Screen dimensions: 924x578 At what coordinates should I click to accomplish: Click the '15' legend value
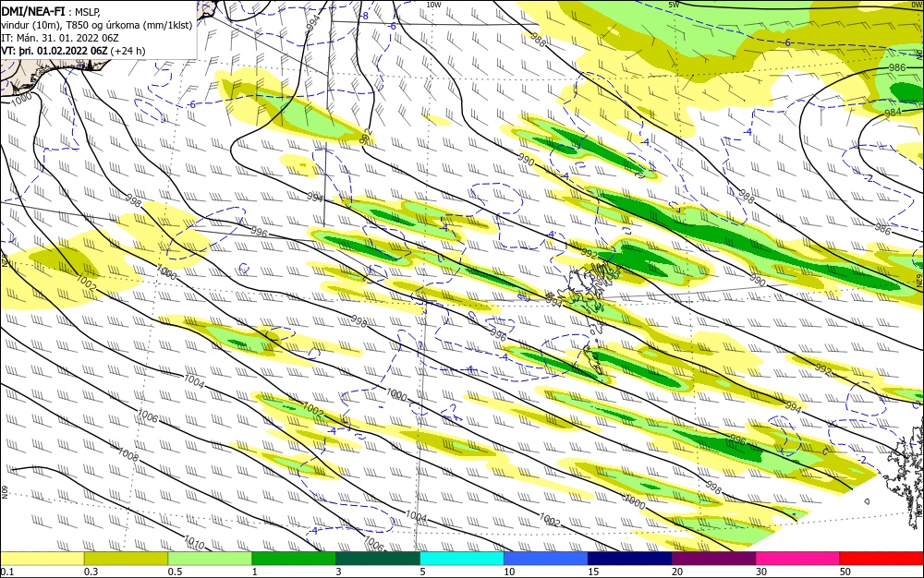593,572
